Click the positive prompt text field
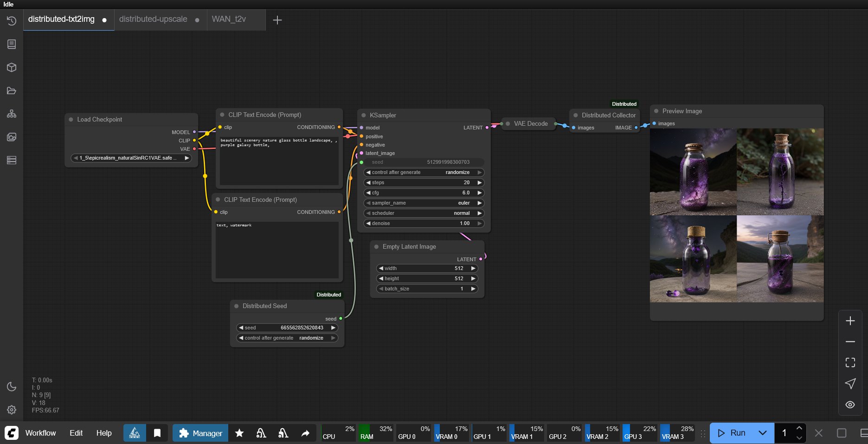The width and height of the screenshot is (868, 444). pos(279,160)
